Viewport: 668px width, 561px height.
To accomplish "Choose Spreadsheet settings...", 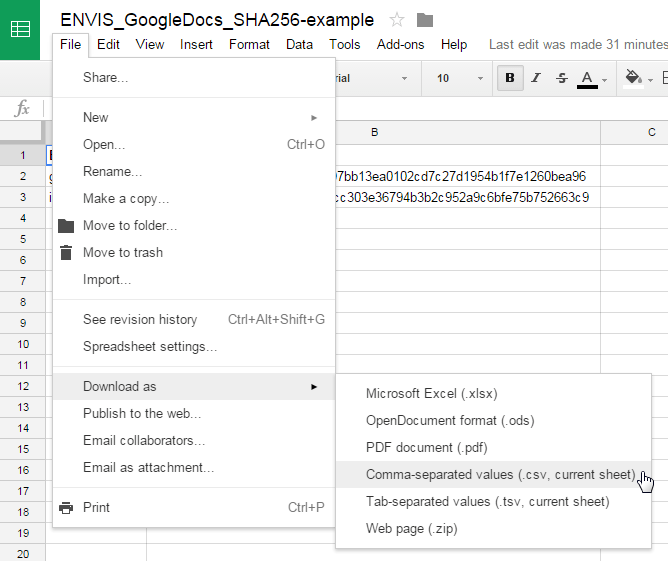I will [x=194, y=346].
